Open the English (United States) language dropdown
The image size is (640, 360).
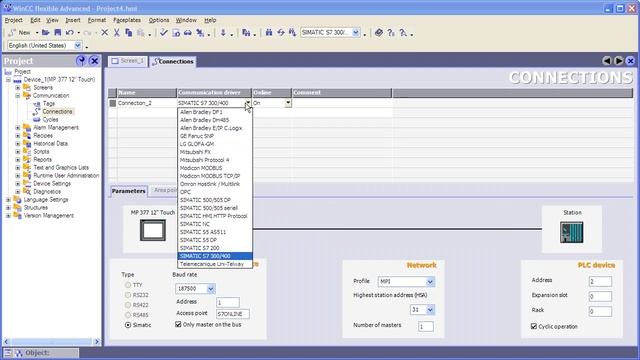[x=78, y=46]
